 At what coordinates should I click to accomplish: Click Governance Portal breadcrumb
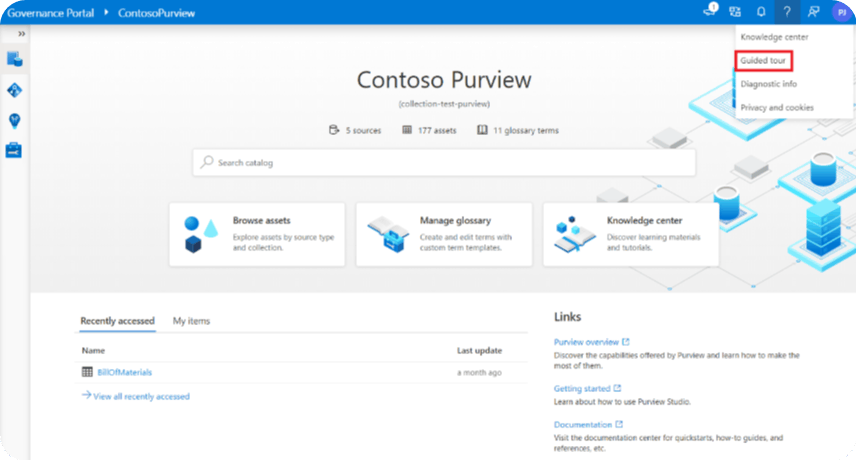click(50, 13)
